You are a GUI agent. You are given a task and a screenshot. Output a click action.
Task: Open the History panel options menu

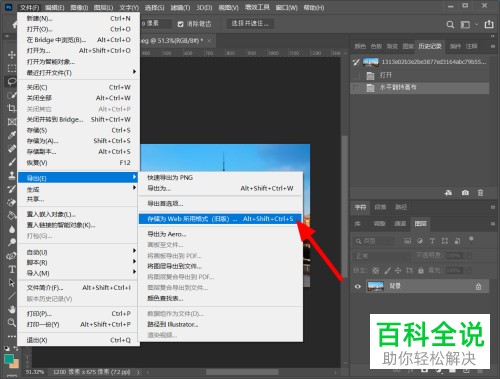point(492,47)
